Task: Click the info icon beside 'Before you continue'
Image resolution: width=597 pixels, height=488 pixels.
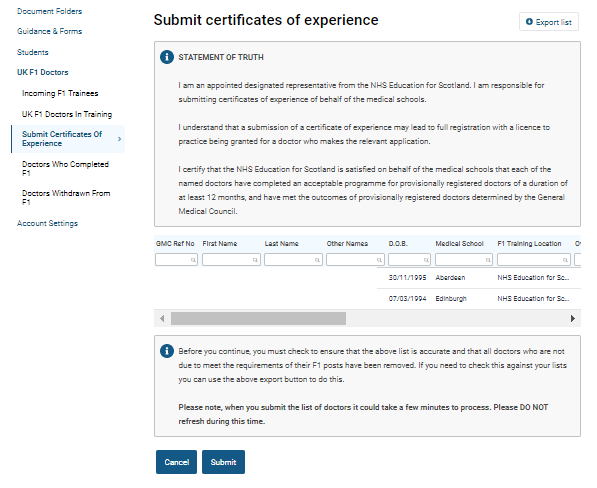Action: click(x=167, y=351)
